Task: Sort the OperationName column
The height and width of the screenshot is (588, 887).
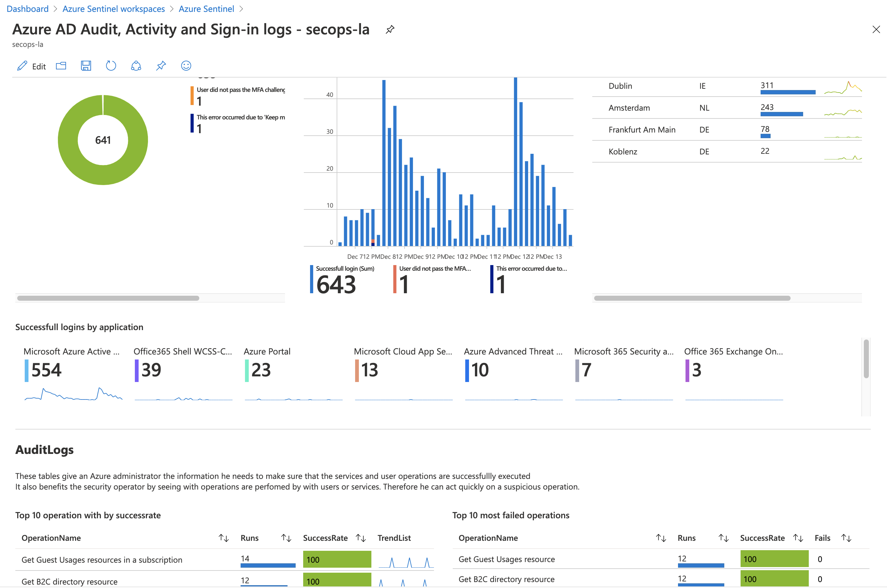Action: pyautogui.click(x=224, y=538)
